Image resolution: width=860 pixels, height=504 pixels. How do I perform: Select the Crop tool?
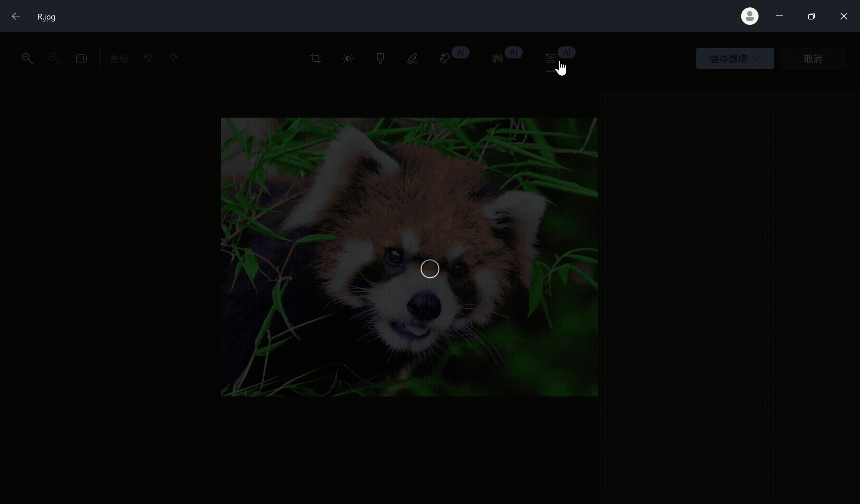pyautogui.click(x=316, y=58)
